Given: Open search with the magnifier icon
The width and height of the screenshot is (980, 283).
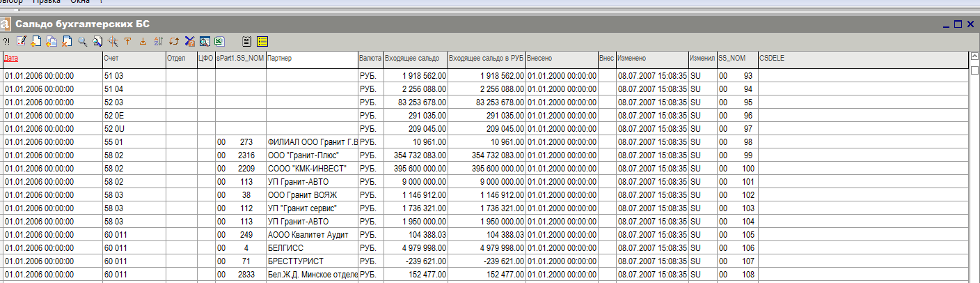Looking at the screenshot, I should tap(82, 42).
